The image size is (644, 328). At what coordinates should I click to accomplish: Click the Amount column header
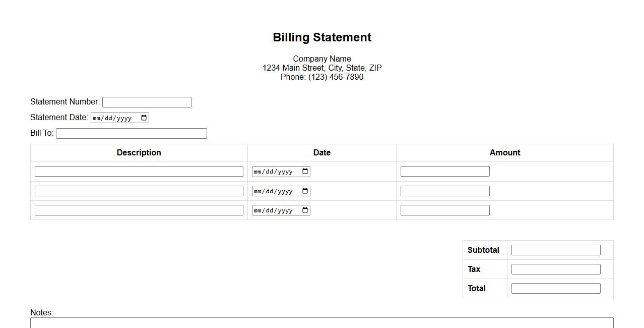pyautogui.click(x=505, y=153)
